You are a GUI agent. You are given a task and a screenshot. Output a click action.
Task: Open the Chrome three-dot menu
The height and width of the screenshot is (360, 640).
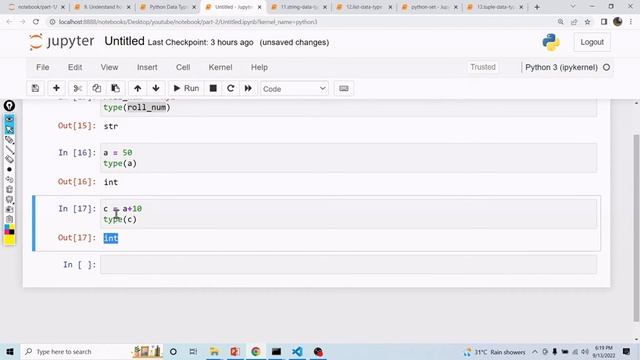tap(631, 22)
